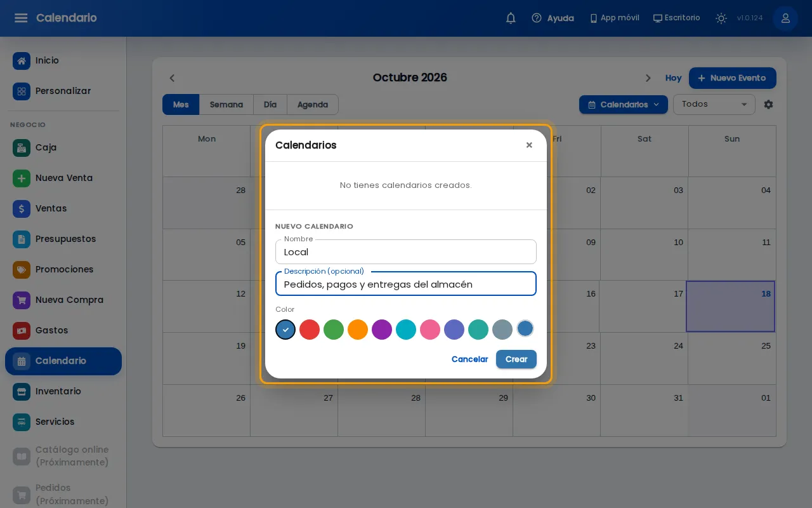Toggle light/dark theme sun icon
Screen dimensions: 812x508
click(x=721, y=18)
